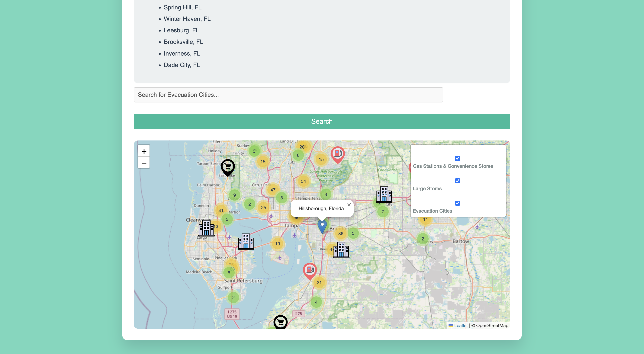Disable the Evacuation Cities layer checkbox
644x354 pixels.
[x=458, y=203]
